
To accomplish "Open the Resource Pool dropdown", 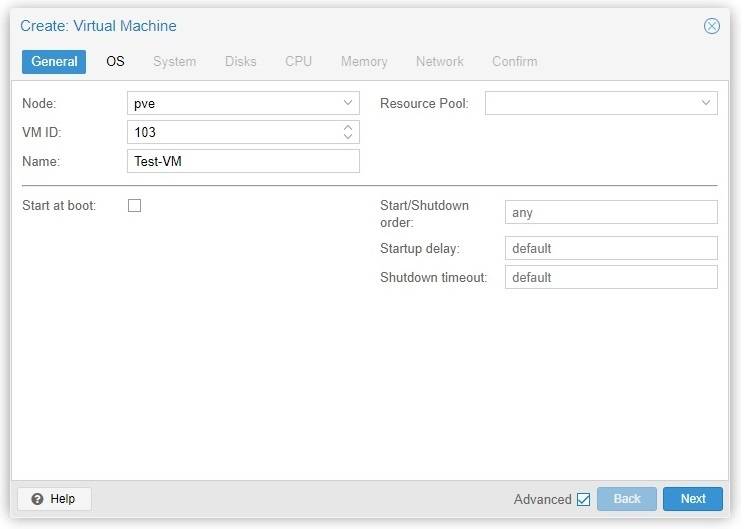I will (x=705, y=103).
